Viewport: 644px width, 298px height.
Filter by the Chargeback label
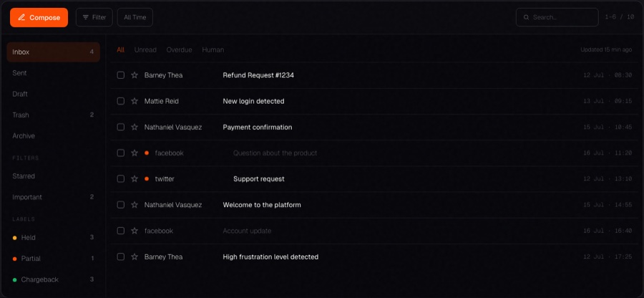pos(54,279)
